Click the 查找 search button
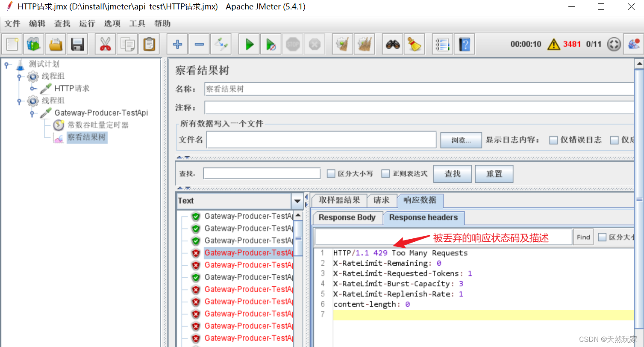The image size is (644, 347). click(453, 174)
